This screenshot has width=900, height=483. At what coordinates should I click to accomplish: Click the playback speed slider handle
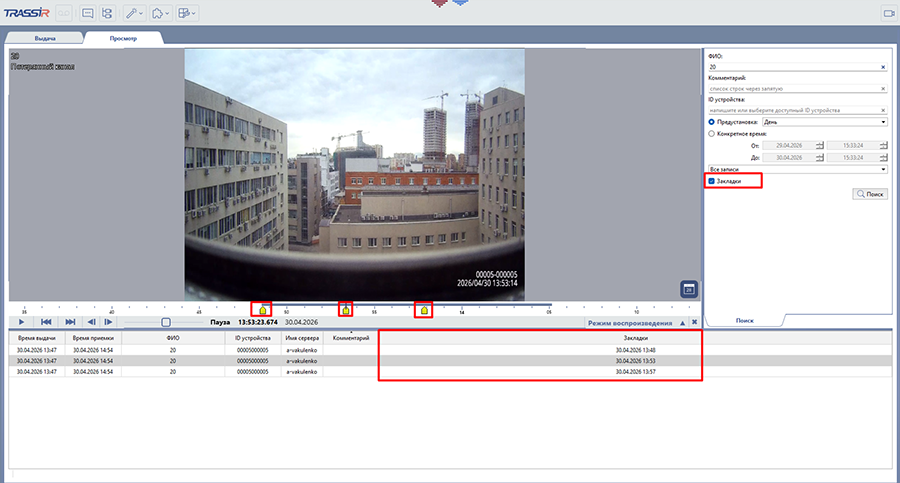coord(166,322)
